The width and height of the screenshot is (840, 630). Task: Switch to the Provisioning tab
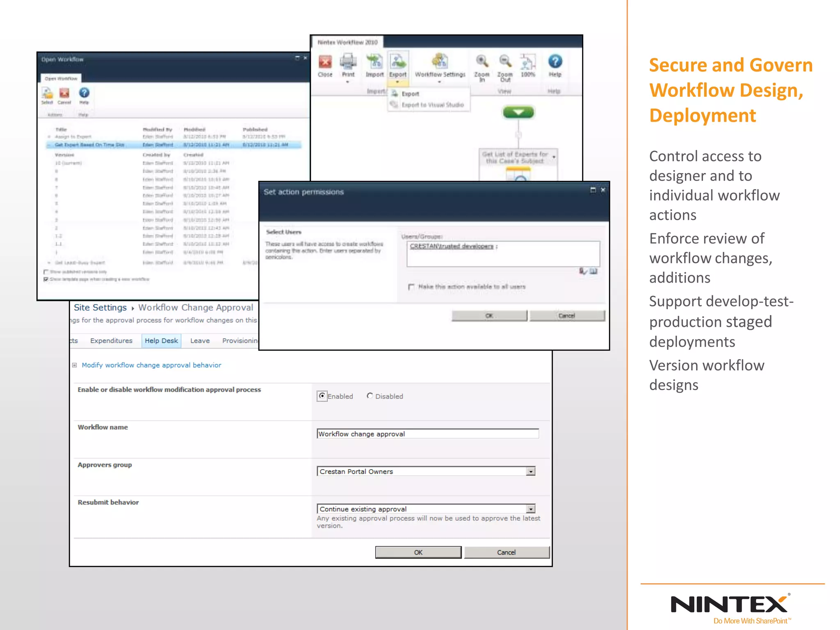240,341
